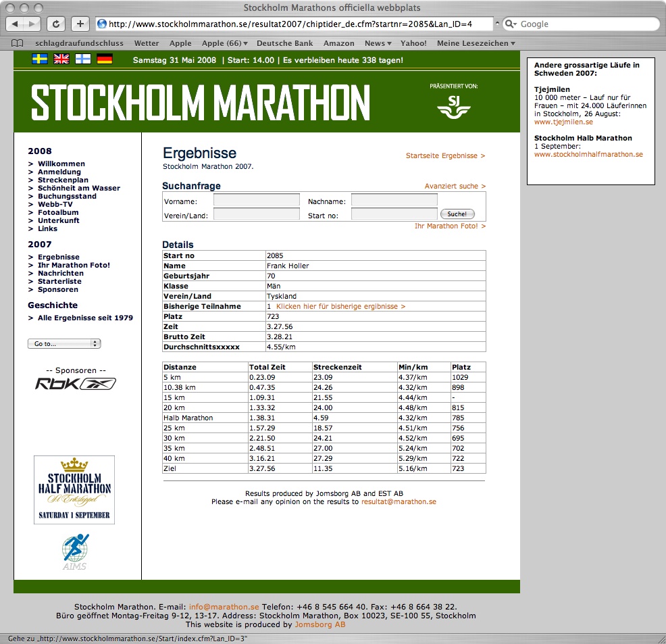Open the Starterliste sidebar link
Image resolution: width=666 pixels, height=644 pixels.
[59, 281]
